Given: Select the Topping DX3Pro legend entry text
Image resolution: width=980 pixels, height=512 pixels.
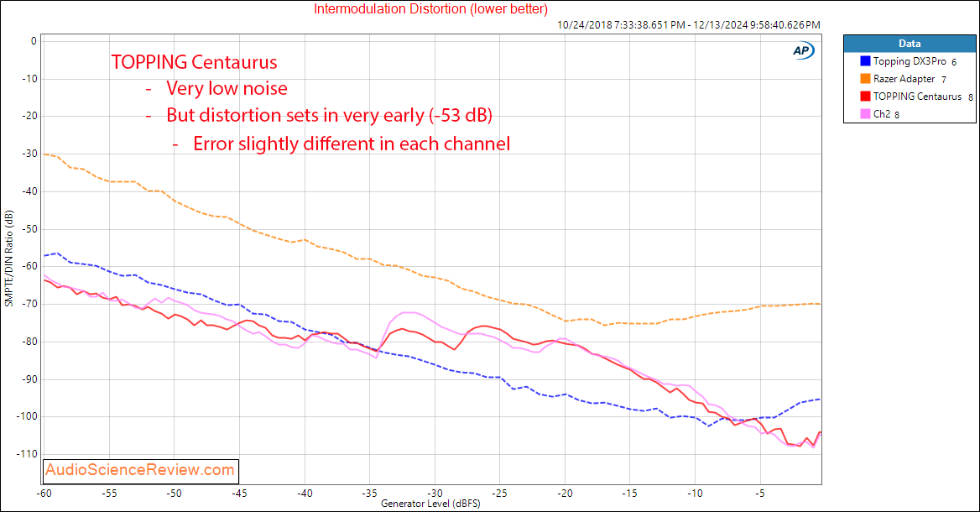Looking at the screenshot, I should pyautogui.click(x=910, y=61).
